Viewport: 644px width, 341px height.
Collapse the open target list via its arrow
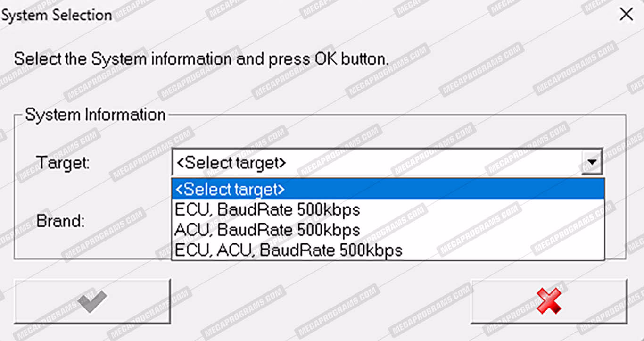point(592,163)
